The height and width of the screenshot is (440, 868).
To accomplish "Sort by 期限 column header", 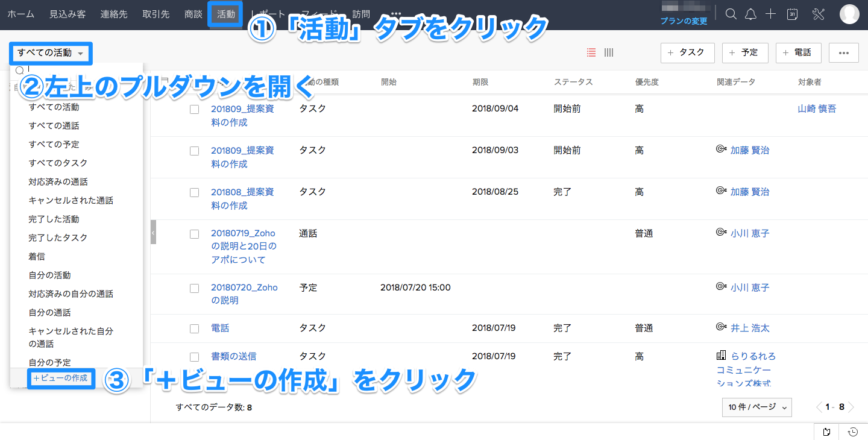I will pyautogui.click(x=480, y=82).
